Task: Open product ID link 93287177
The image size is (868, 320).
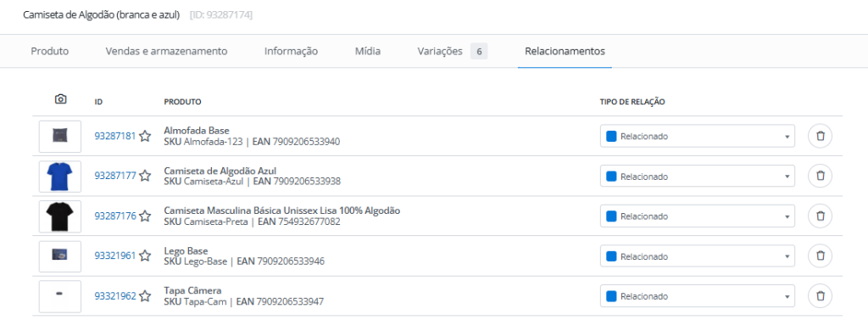Action: pyautogui.click(x=115, y=176)
